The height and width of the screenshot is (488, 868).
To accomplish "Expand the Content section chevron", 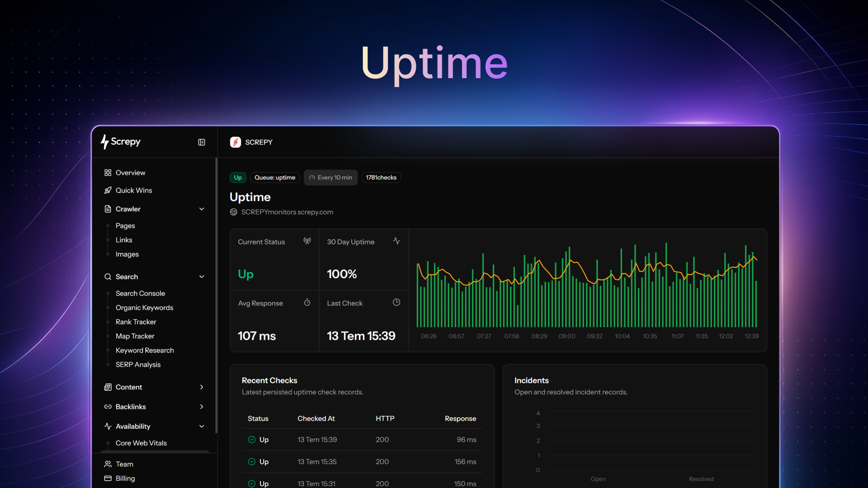I will [202, 387].
